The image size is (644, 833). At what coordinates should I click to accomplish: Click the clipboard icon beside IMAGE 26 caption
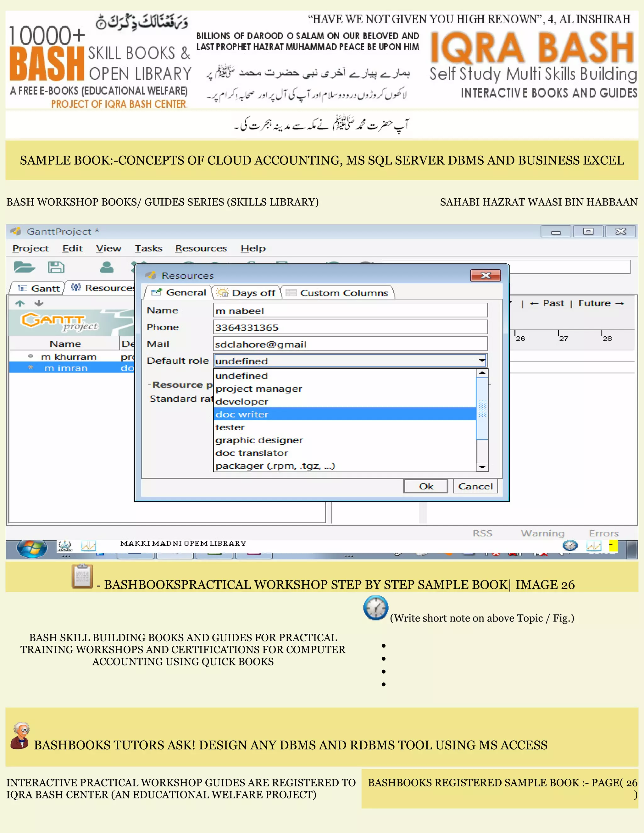82,576
